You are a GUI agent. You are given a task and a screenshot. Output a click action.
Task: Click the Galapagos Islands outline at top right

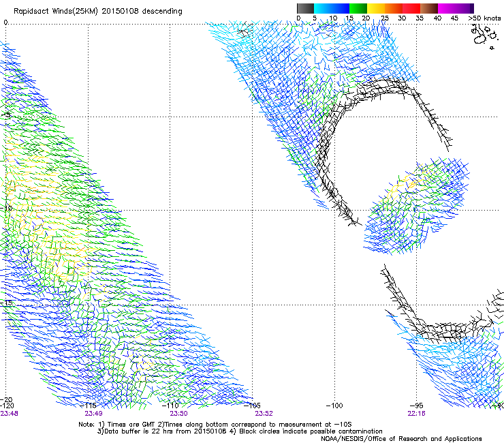(x=484, y=36)
